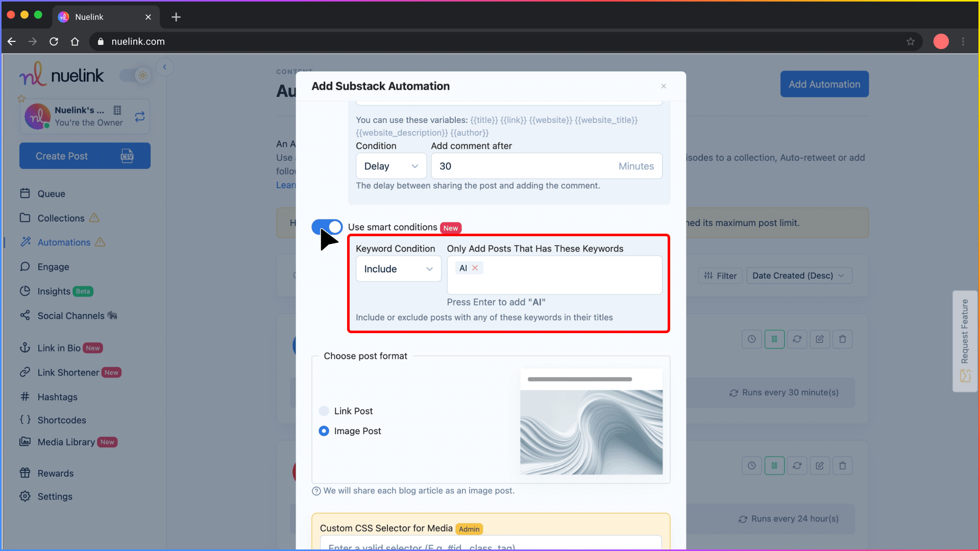Image resolution: width=980 pixels, height=551 pixels.
Task: Click the image post preview thumbnail
Action: coord(591,421)
